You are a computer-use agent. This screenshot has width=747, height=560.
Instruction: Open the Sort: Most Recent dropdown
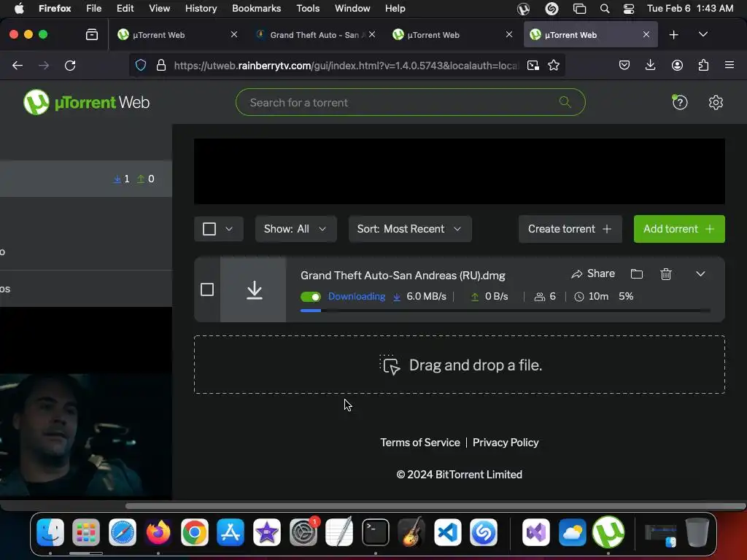click(410, 229)
